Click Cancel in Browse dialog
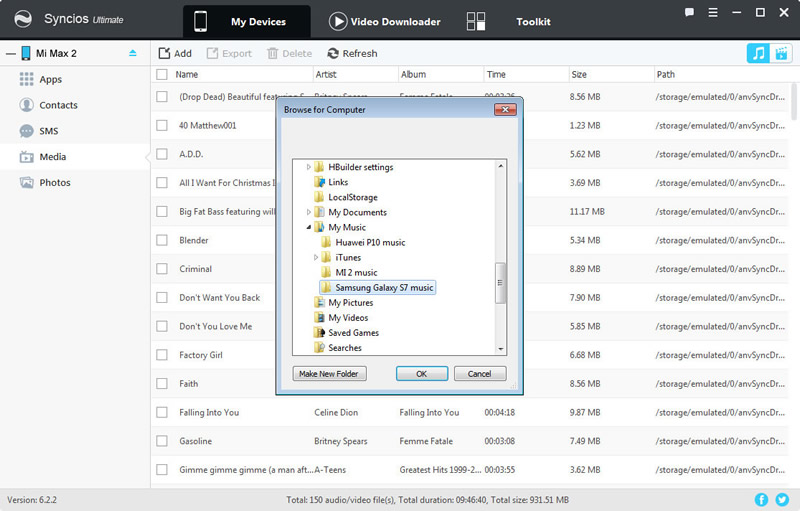The width and height of the screenshot is (800, 511). tap(480, 374)
